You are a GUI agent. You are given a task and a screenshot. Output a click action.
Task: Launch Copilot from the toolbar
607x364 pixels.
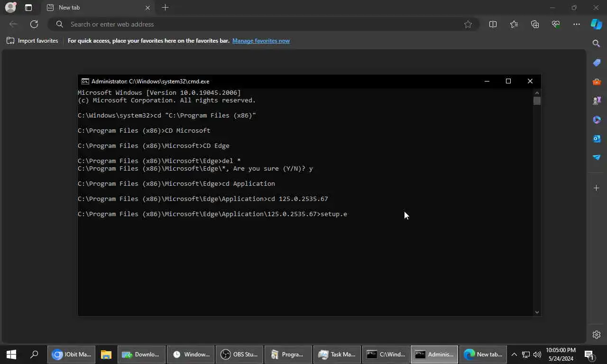pyautogui.click(x=596, y=24)
